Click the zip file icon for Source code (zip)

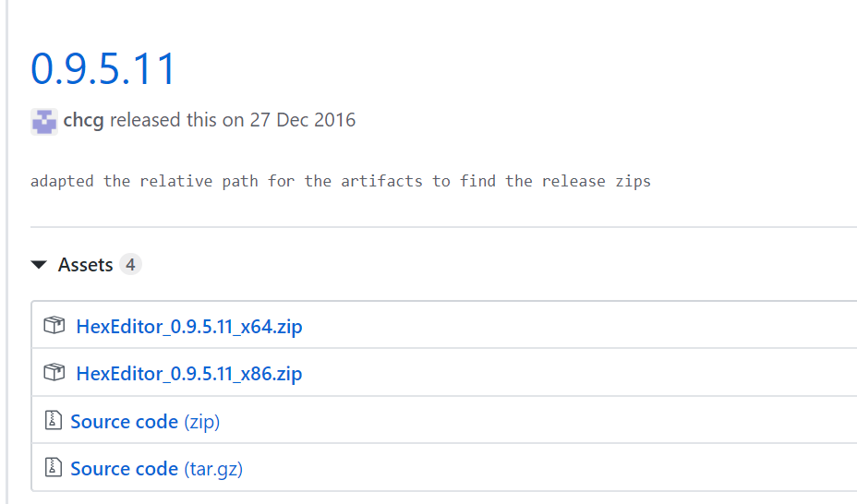53,420
